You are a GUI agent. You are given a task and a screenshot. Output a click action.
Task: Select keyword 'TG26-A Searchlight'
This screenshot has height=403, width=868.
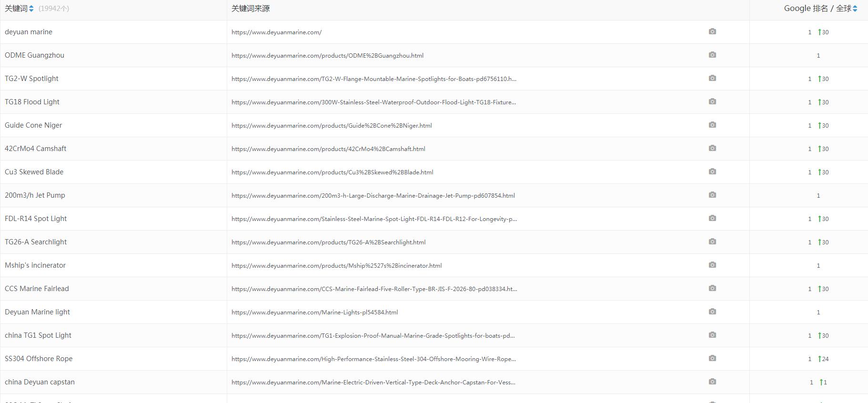(36, 242)
